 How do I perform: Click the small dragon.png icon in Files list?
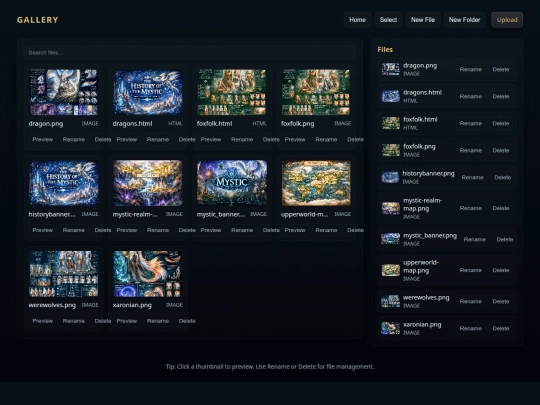[391, 69]
